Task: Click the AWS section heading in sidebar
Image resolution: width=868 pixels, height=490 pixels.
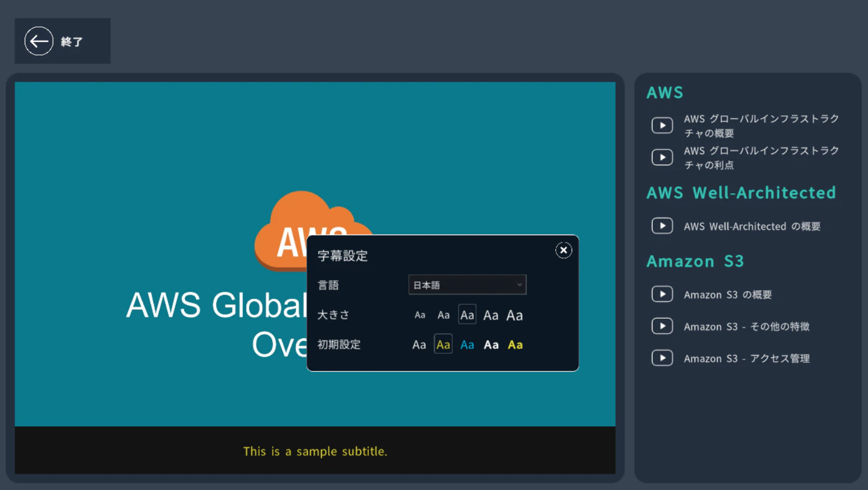Action: click(x=665, y=92)
